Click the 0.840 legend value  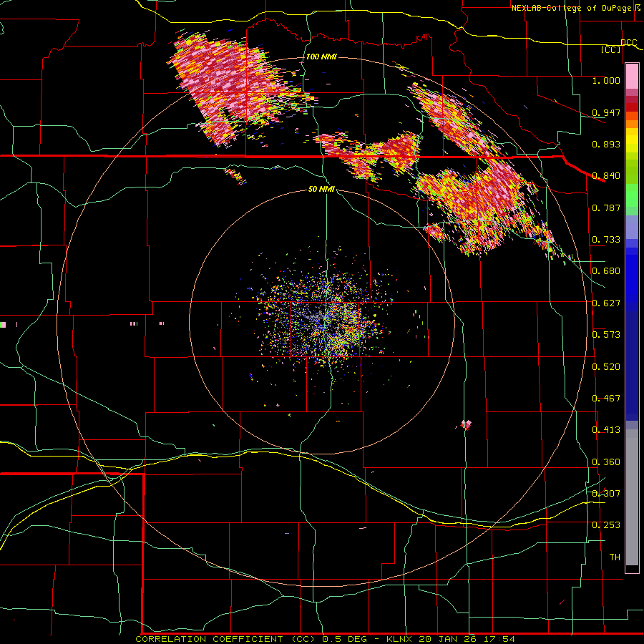click(x=606, y=176)
